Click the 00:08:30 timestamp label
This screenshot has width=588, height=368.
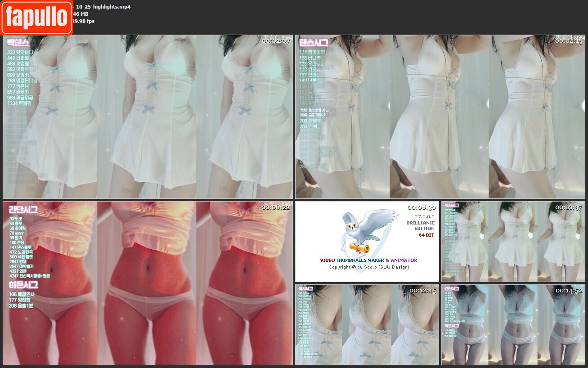pos(421,208)
